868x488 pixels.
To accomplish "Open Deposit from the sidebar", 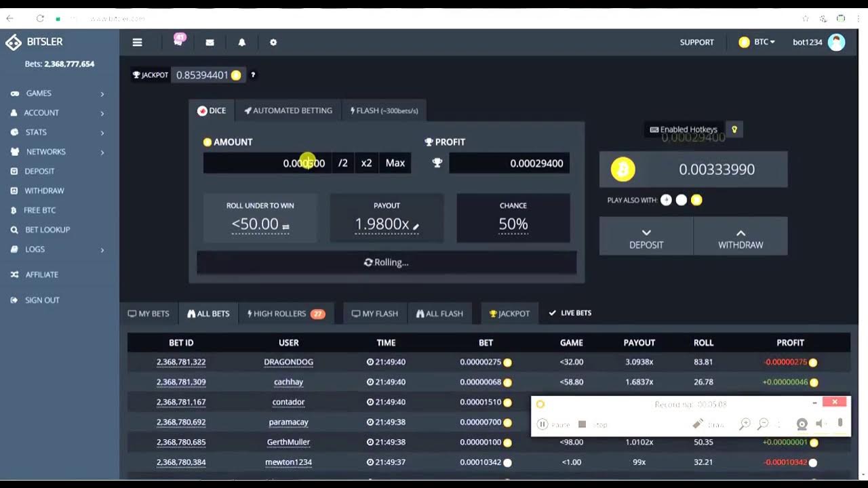I will pyautogui.click(x=39, y=171).
